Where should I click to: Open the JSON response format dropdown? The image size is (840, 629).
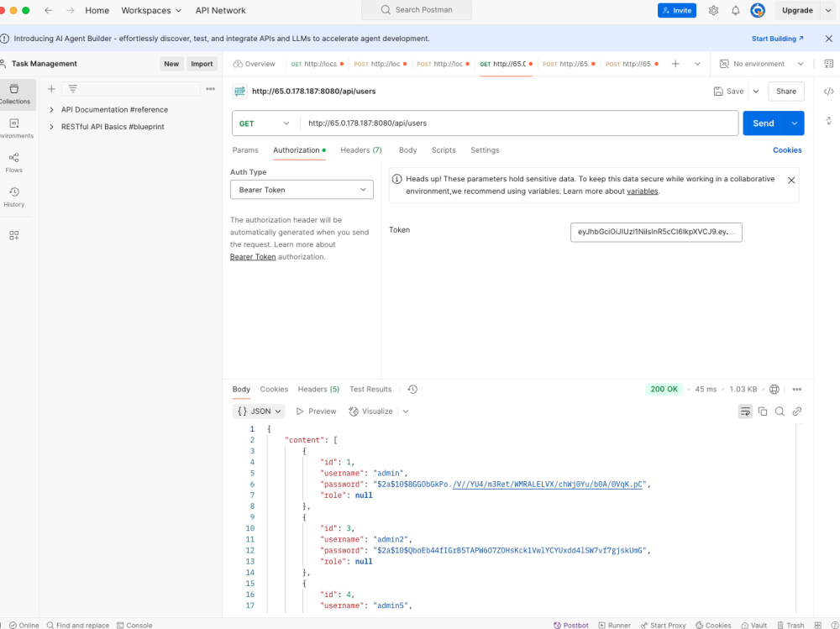tap(260, 411)
